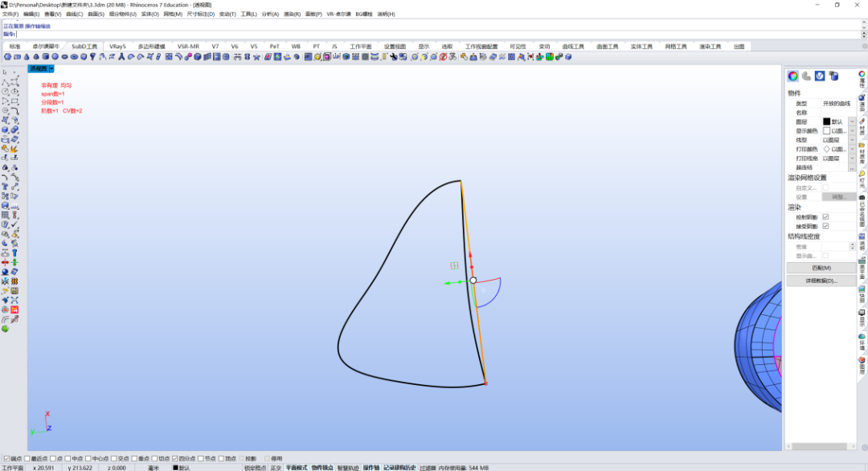Click the red Gumball move icon in sidebar
The image size is (868, 471).
click(5, 262)
